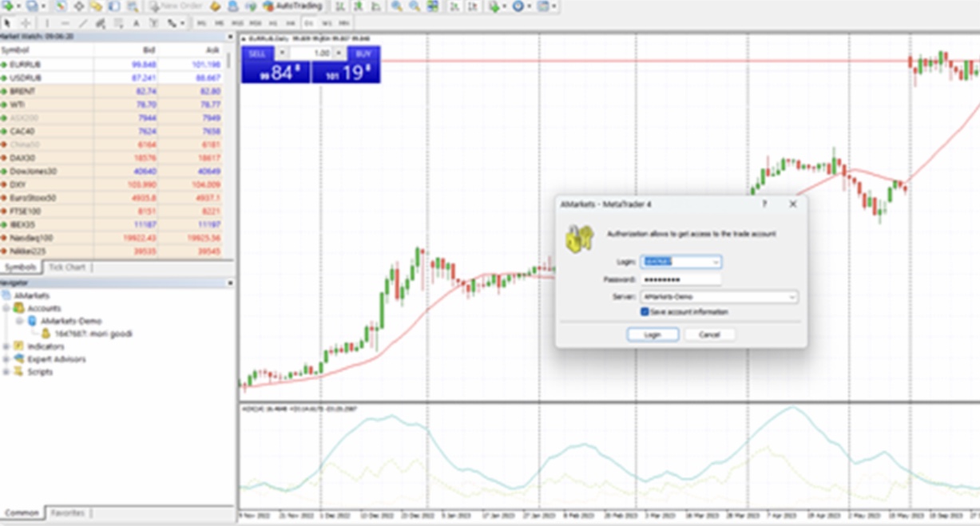Click the SELL button on one-click panel

(257, 53)
